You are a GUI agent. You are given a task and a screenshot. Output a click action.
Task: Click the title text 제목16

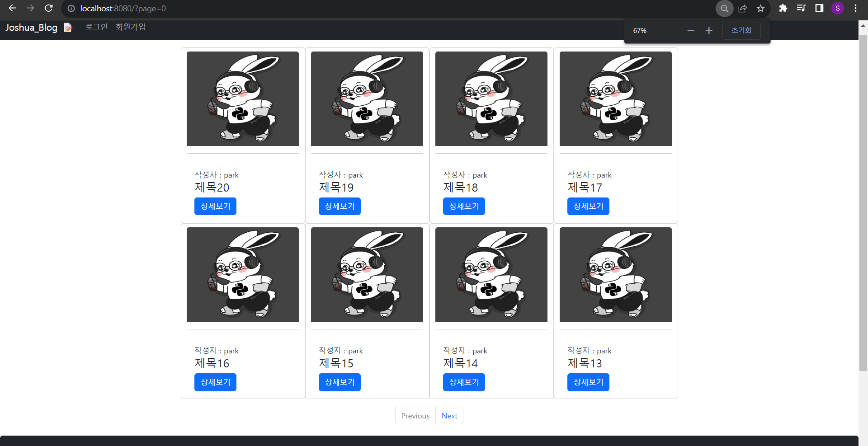click(212, 363)
